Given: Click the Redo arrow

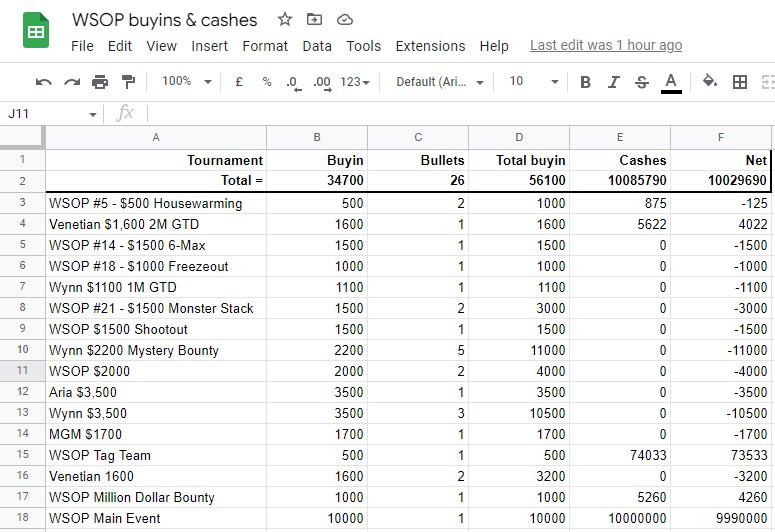Looking at the screenshot, I should (72, 82).
